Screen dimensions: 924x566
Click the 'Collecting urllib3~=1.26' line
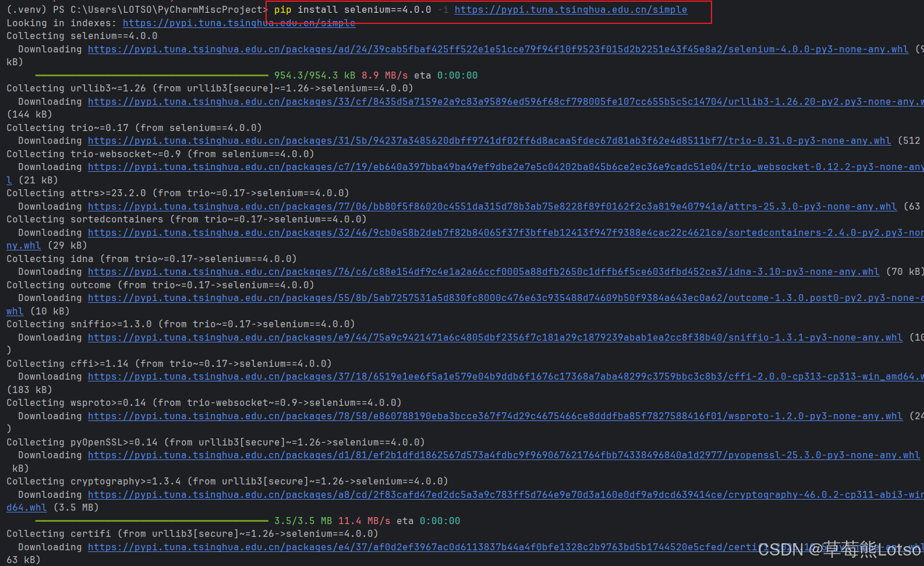pyautogui.click(x=210, y=89)
